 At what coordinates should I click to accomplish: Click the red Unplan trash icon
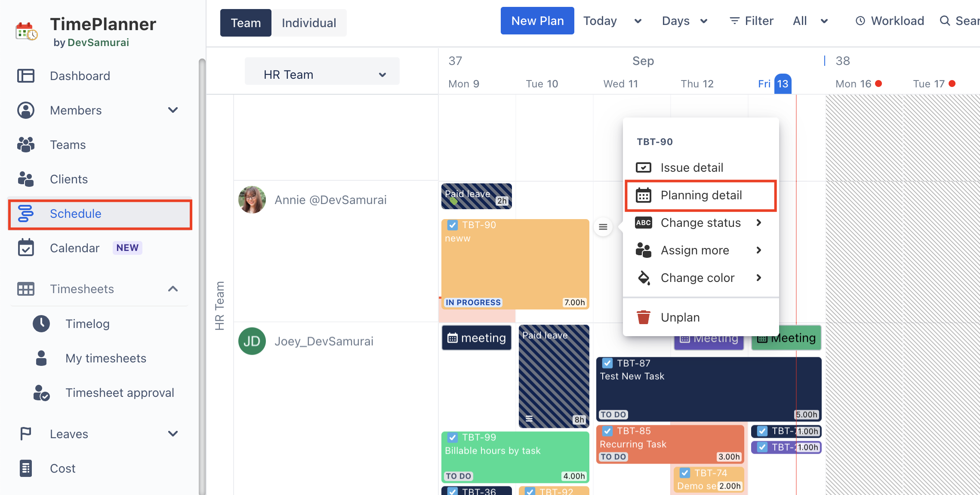643,317
